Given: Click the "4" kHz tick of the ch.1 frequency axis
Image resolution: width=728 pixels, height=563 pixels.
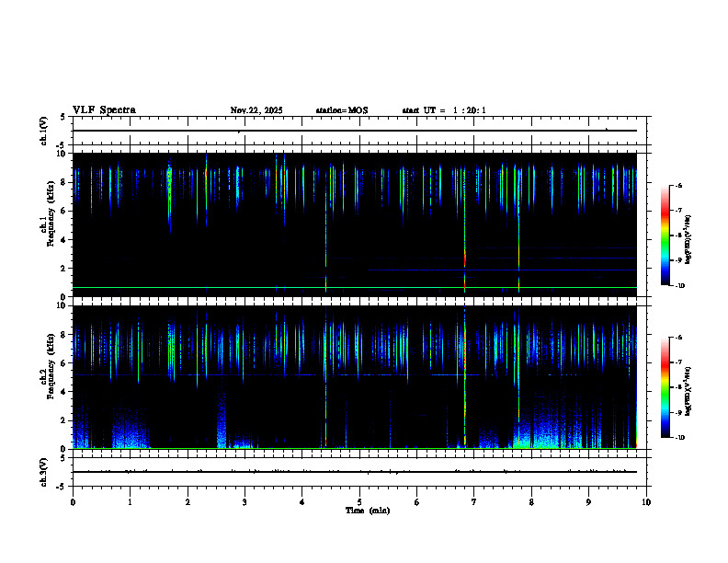Looking at the screenshot, I should [64, 240].
